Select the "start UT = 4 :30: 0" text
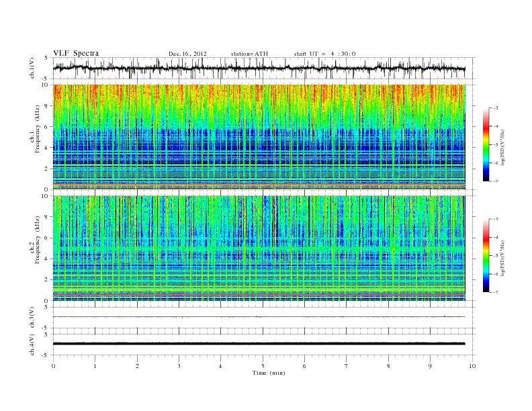Viewport: 532px width, 411px height. 324,54
